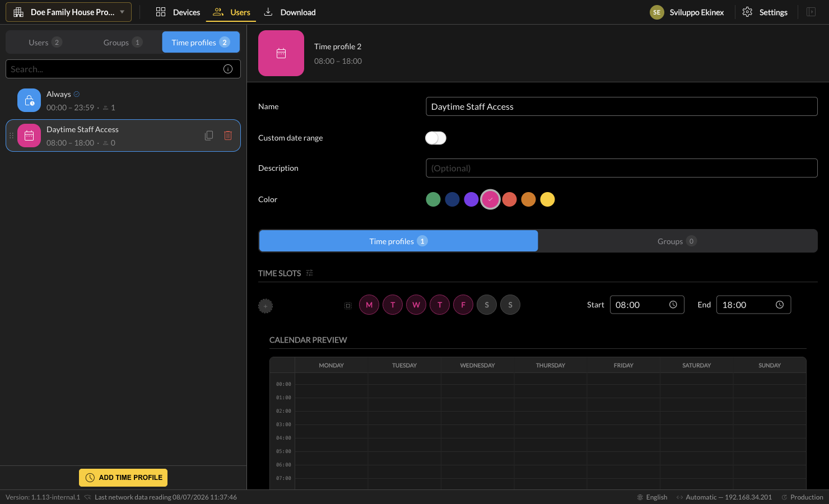Select the Time profiles sub-tab in left panel
This screenshot has width=829, height=504.
201,42
